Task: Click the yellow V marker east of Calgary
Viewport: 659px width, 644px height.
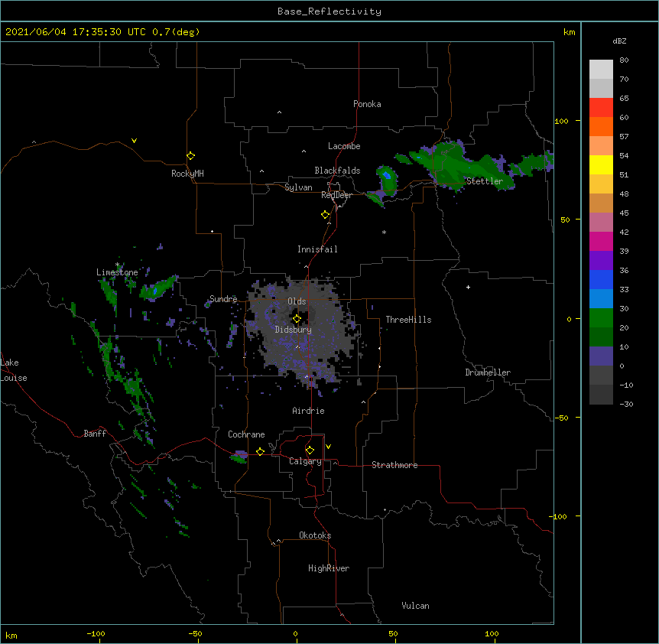Action: pyautogui.click(x=328, y=447)
